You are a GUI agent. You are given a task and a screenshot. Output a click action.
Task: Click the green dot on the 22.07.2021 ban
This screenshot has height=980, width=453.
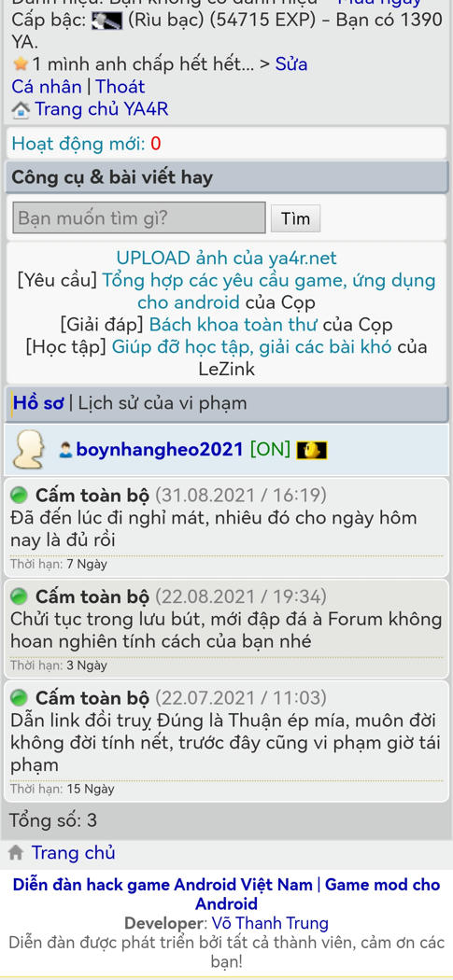(x=20, y=697)
